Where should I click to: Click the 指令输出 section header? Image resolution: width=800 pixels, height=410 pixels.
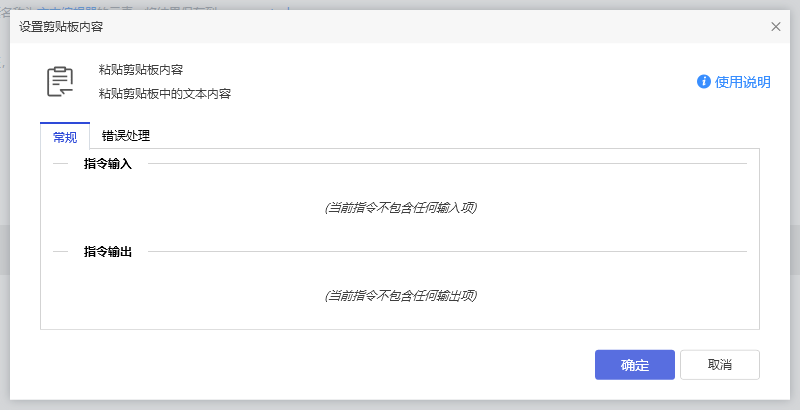[108, 251]
